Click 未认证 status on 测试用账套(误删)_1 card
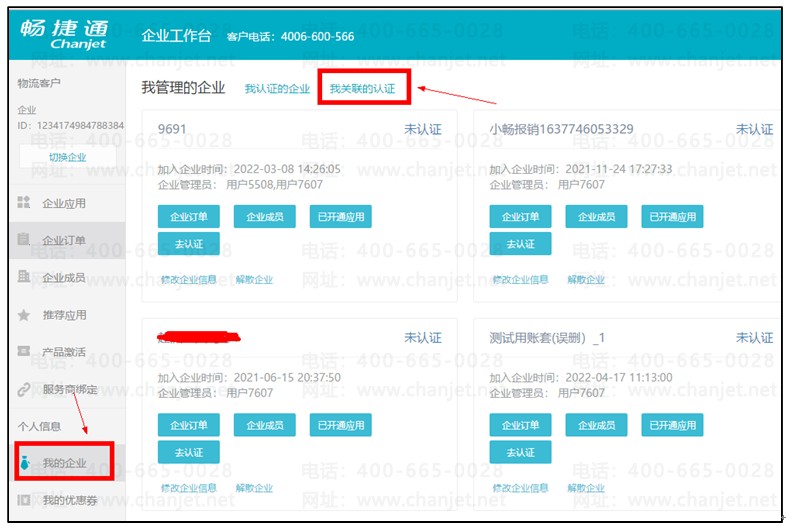Screen dimensions: 786x526 [x=754, y=338]
